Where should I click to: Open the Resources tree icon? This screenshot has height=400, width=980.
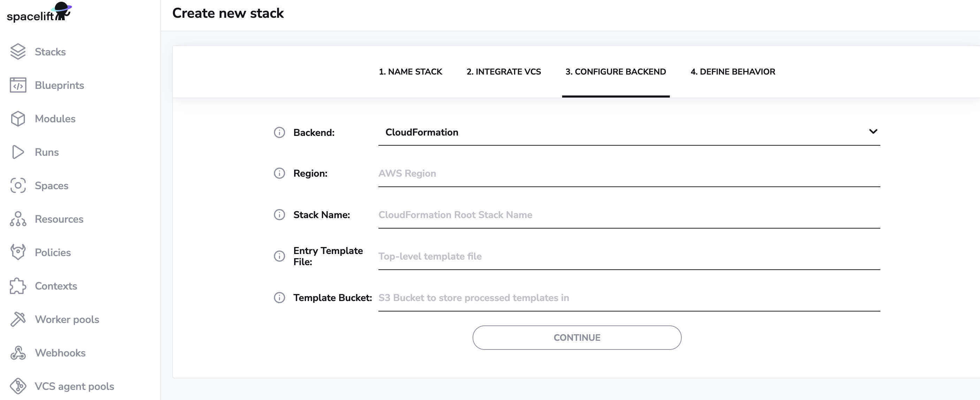point(18,219)
